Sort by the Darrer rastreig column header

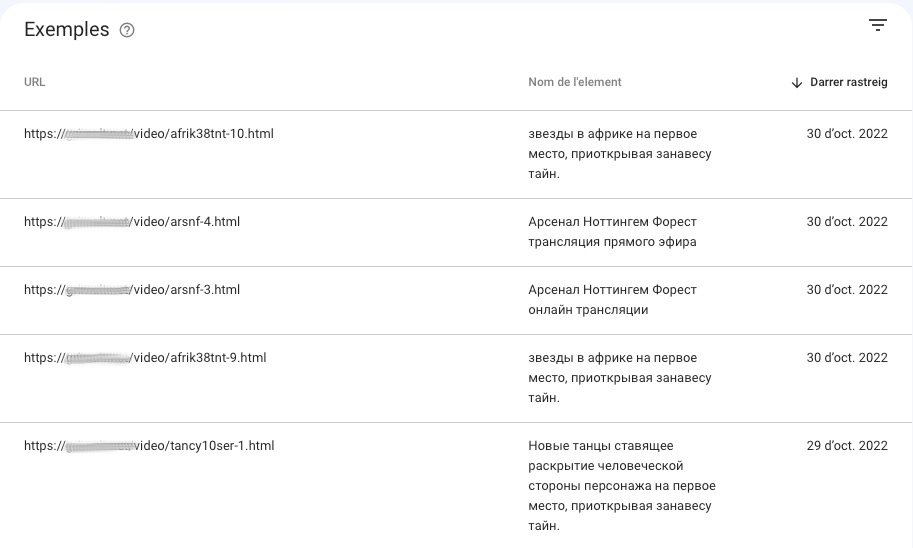click(846, 82)
